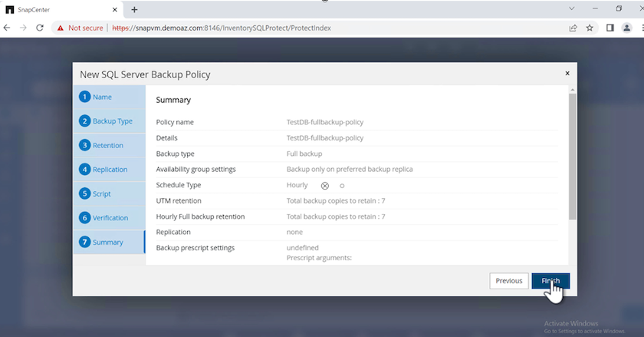
Task: Click the Hourly schedule value
Action: point(297,185)
